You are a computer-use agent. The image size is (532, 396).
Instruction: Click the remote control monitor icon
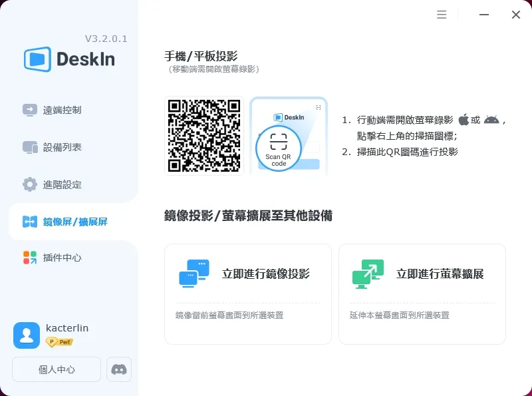pos(30,110)
